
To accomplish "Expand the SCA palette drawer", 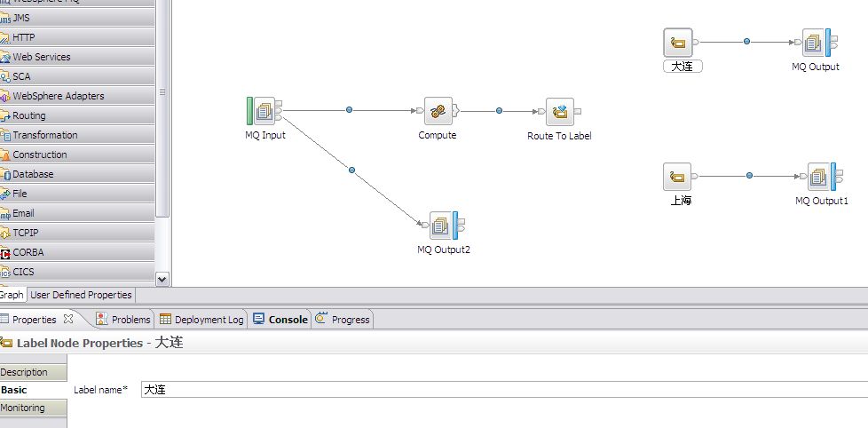I will (77, 76).
